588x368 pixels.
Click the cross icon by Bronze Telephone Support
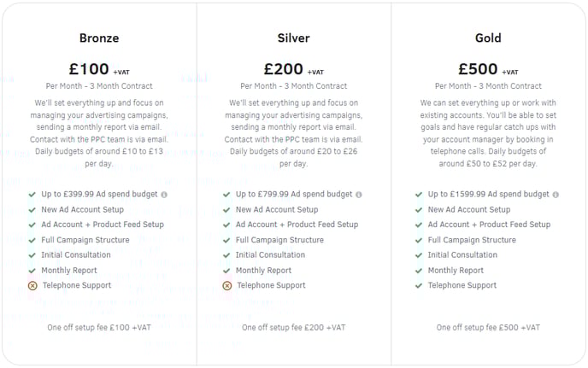(32, 286)
